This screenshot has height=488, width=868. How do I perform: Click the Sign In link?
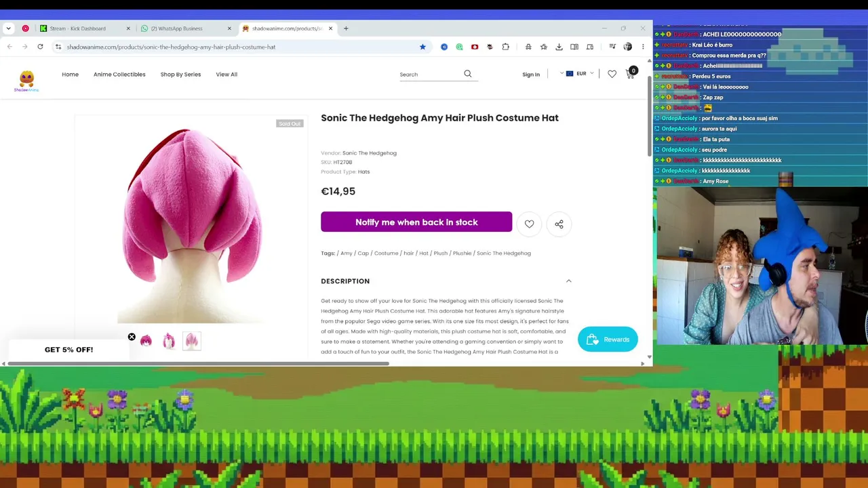coord(531,75)
